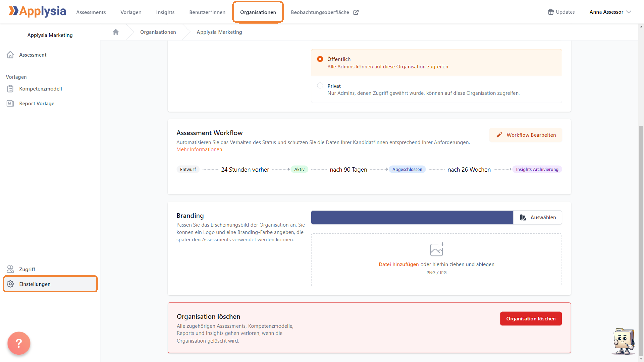Go to home via breadcrumb house icon
This screenshot has width=644, height=362.
click(115, 32)
